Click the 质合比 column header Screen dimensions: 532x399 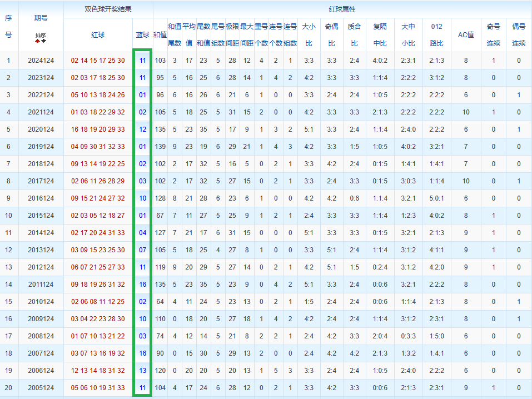(x=354, y=35)
